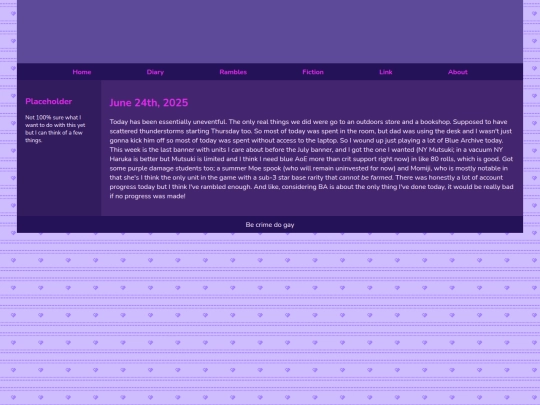Click the phrase 'scattered thunderstorms' in the diary

(147, 131)
